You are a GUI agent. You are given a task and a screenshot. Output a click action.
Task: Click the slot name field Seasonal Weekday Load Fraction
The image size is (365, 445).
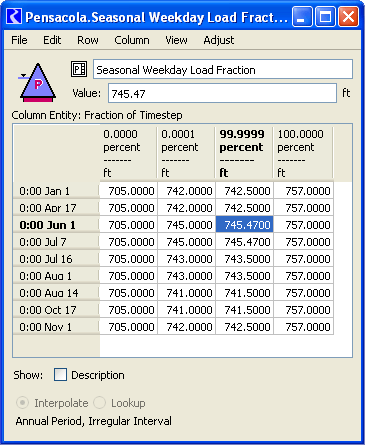tap(223, 69)
